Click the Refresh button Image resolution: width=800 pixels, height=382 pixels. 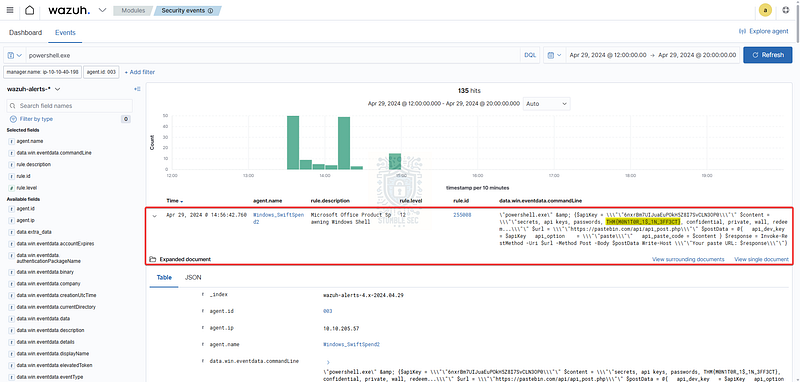[767, 55]
